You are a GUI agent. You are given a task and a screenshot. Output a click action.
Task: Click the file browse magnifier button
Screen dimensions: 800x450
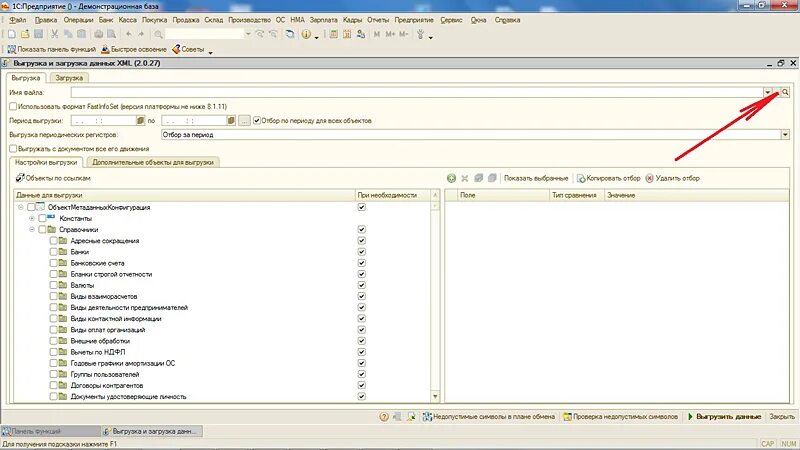coord(785,92)
